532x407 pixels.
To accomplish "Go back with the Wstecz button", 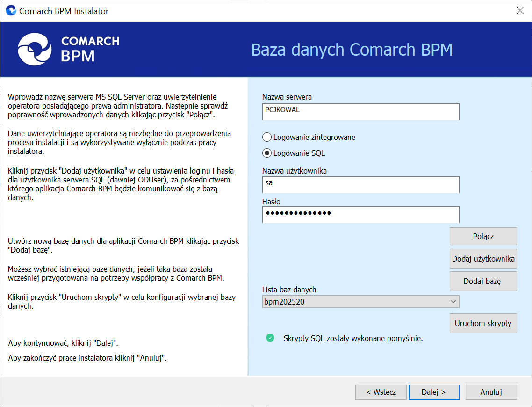I will (381, 392).
